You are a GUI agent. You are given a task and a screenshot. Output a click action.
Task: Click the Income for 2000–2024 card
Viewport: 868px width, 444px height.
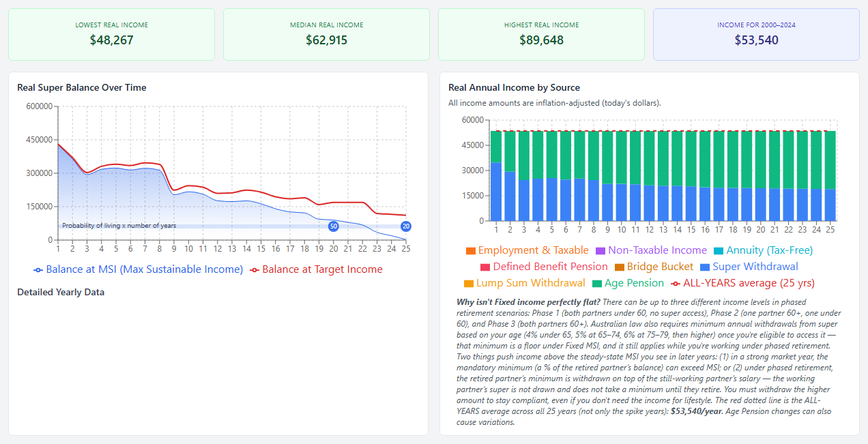click(x=756, y=34)
